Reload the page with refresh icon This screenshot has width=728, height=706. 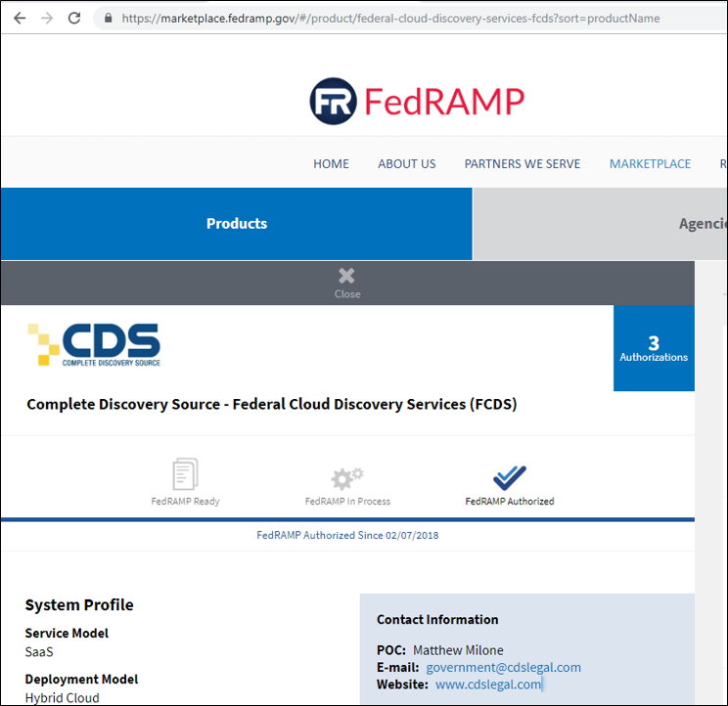pos(74,19)
